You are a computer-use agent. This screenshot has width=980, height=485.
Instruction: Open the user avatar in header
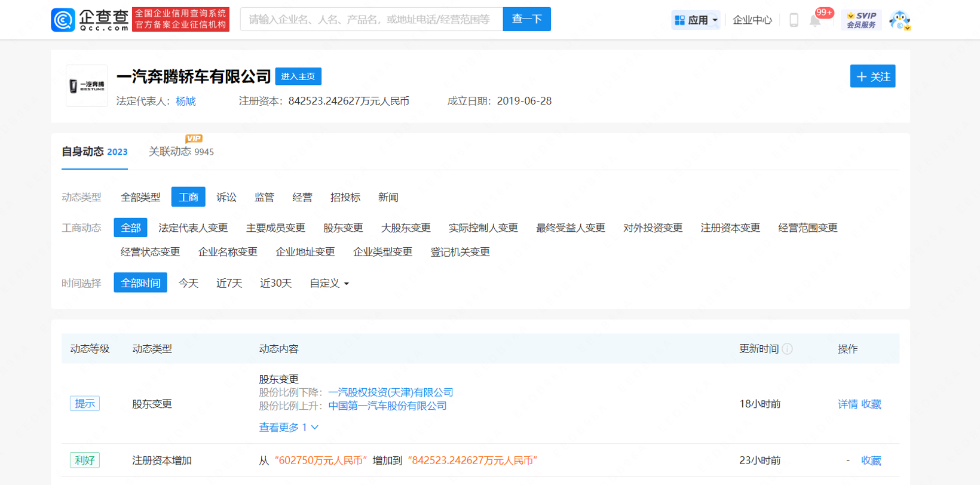[x=899, y=20]
